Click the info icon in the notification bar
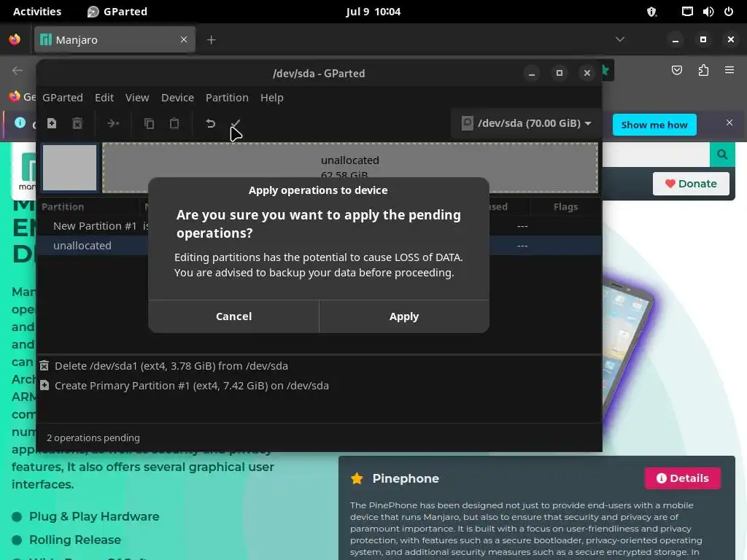This screenshot has width=747, height=560. [20, 122]
